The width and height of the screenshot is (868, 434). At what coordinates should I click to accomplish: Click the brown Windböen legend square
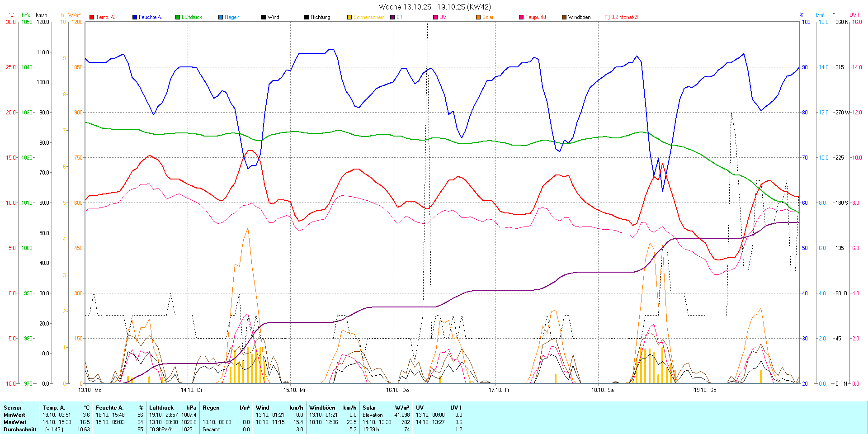tap(564, 17)
